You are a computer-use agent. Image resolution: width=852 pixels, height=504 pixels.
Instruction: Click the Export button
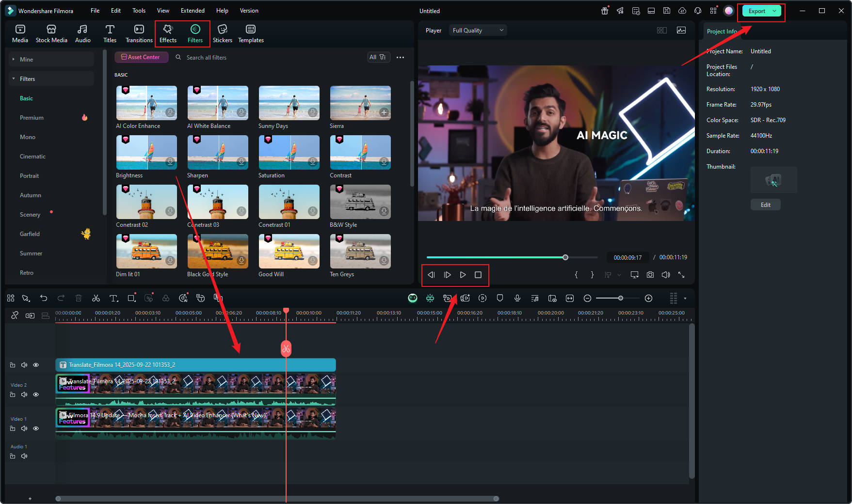pyautogui.click(x=756, y=11)
